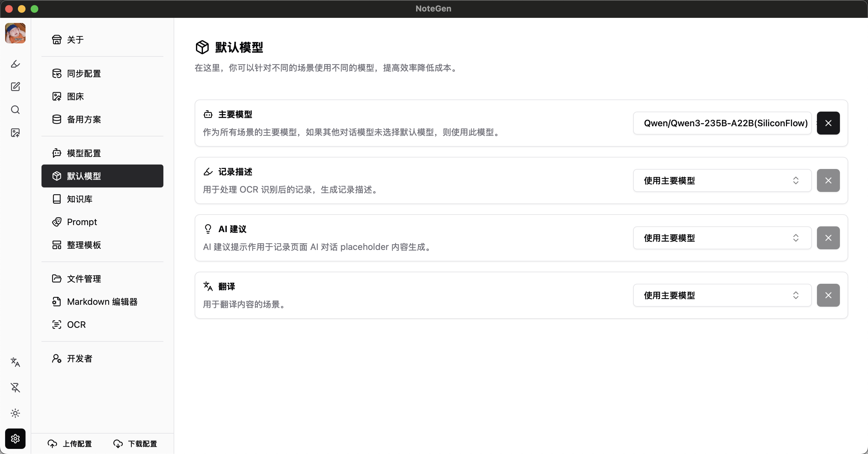Viewport: 868px width, 454px height.
Task: Click the Prompt palette icon
Action: tap(56, 222)
